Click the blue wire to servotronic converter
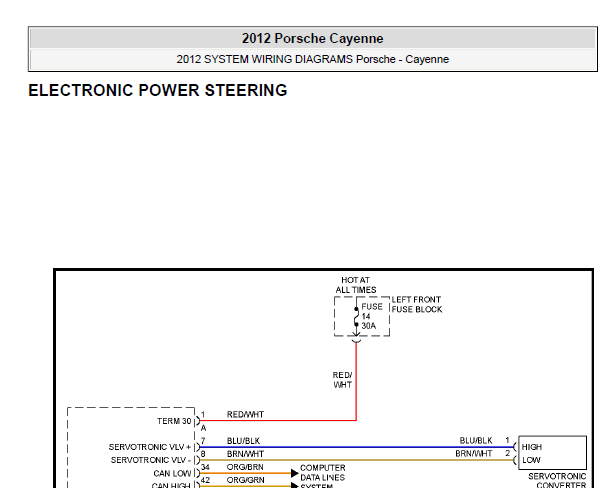The height and width of the screenshot is (488, 603). click(357, 447)
